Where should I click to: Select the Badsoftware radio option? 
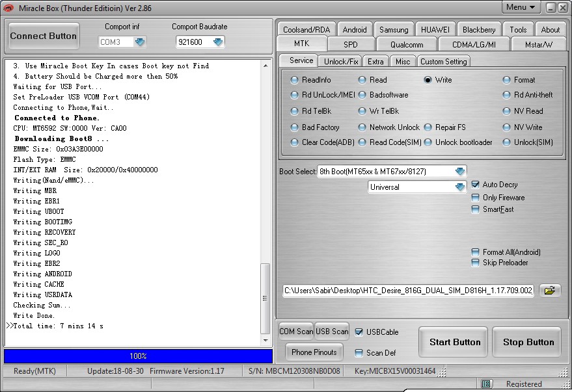[362, 95]
